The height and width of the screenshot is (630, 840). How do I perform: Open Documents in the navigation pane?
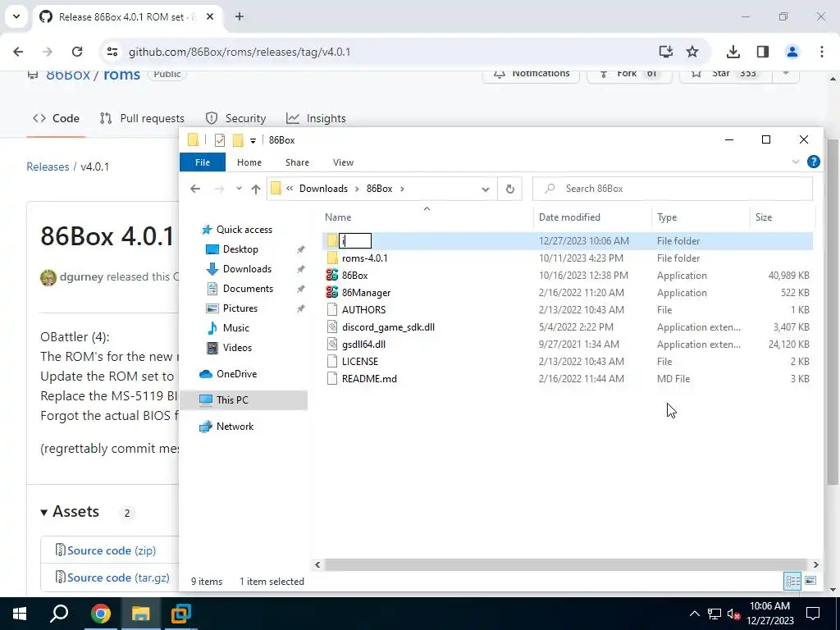(248, 289)
